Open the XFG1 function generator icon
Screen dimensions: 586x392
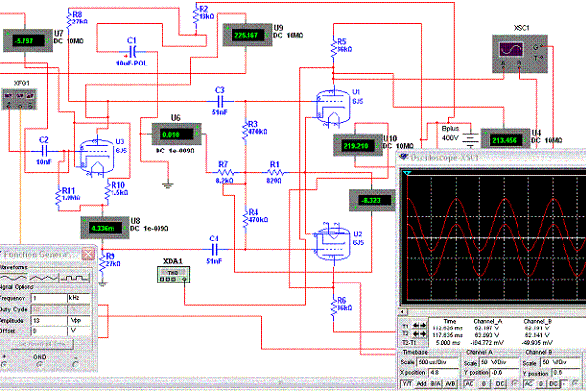[20, 99]
